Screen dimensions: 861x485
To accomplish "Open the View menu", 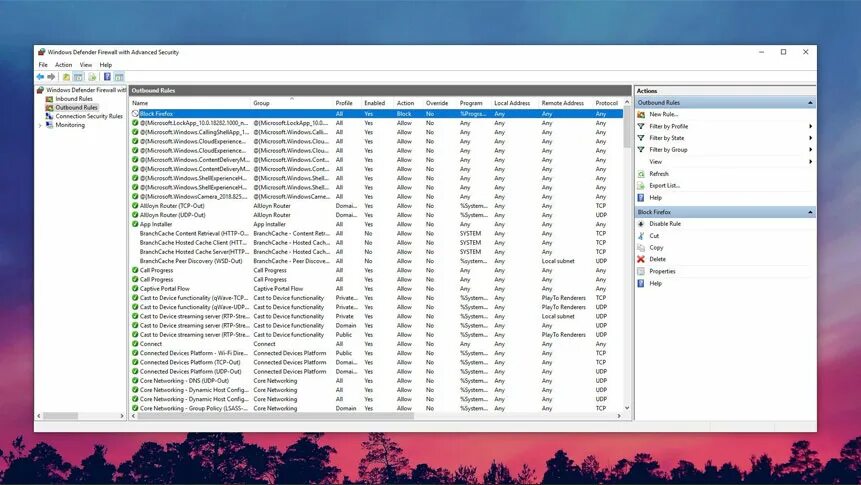I will click(86, 65).
